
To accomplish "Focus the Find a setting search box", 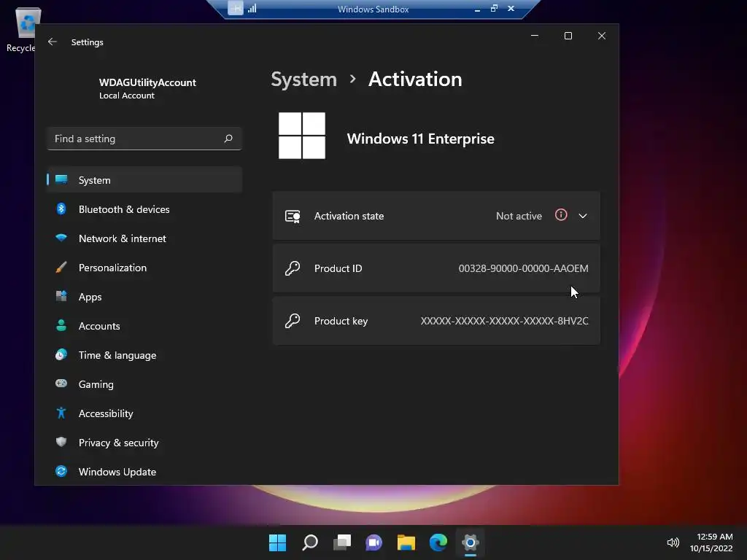I will tap(144, 139).
